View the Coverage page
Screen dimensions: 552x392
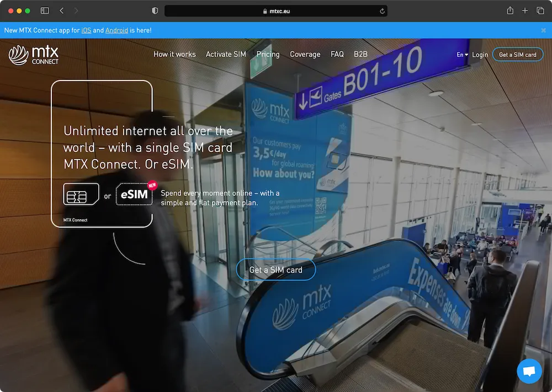pyautogui.click(x=305, y=54)
